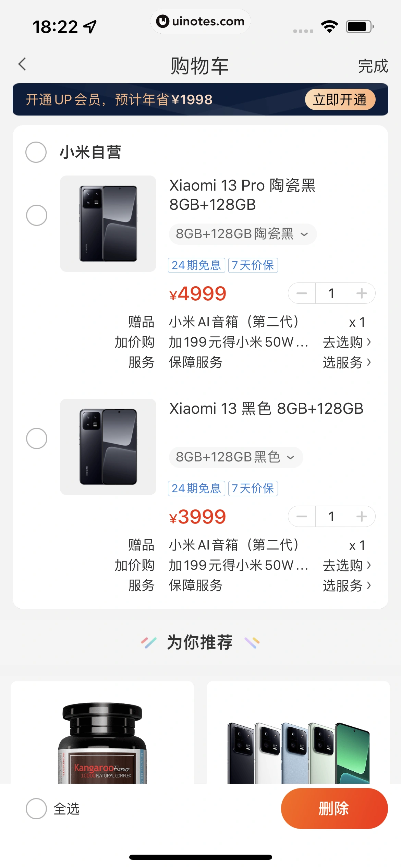The height and width of the screenshot is (868, 401).
Task: Open 选服务 for the Xiaomi 13 Pro
Action: click(x=347, y=362)
